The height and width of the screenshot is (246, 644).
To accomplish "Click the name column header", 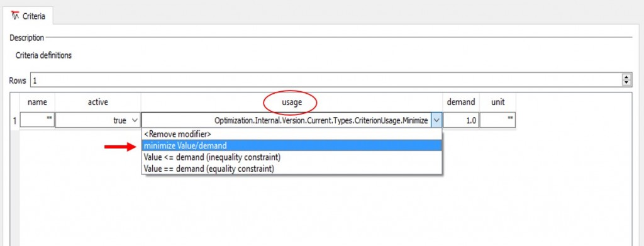I will coord(37,103).
